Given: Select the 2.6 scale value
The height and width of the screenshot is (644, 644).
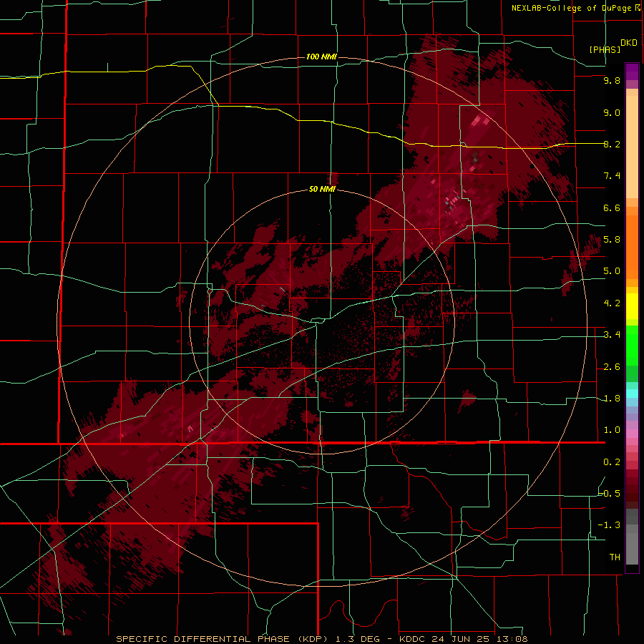Looking at the screenshot, I should [612, 367].
